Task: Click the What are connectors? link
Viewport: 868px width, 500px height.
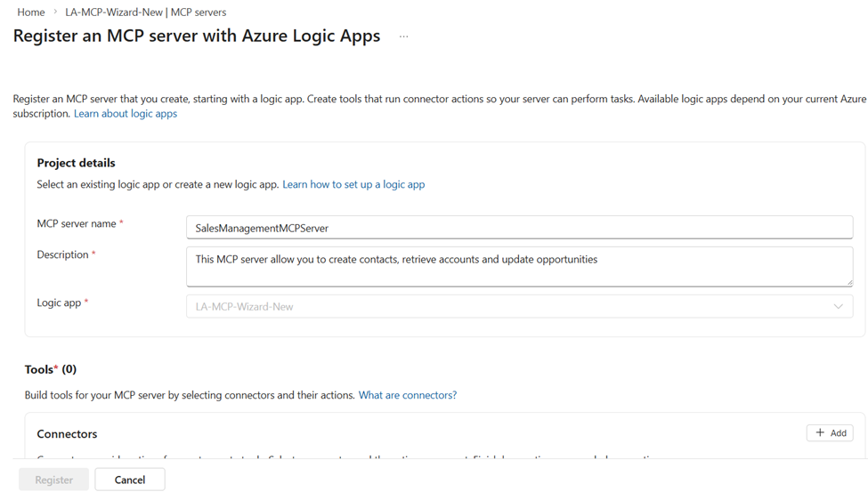Action: click(x=407, y=395)
